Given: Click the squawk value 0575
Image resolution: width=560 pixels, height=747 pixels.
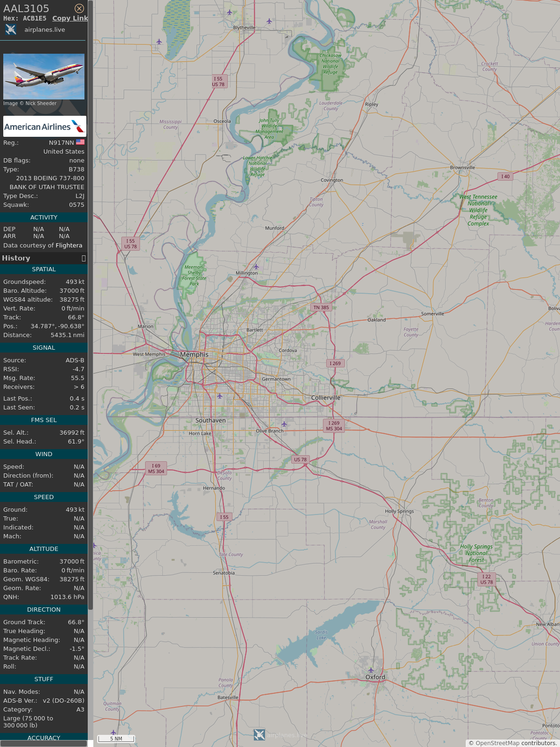Looking at the screenshot, I should pos(77,205).
